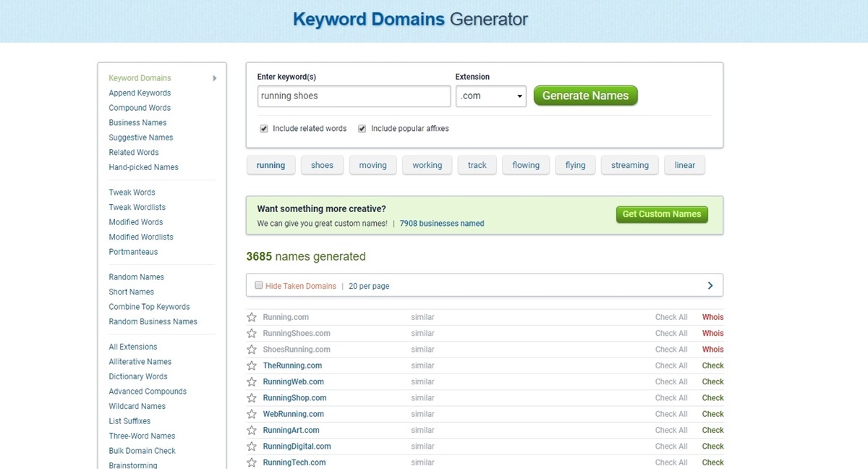Star the RunningArt.com domain

click(252, 431)
